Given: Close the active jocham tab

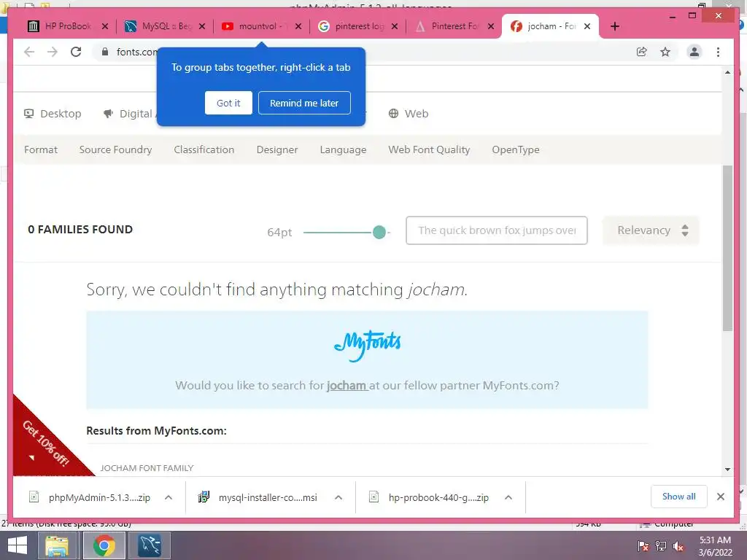Looking at the screenshot, I should point(587,26).
